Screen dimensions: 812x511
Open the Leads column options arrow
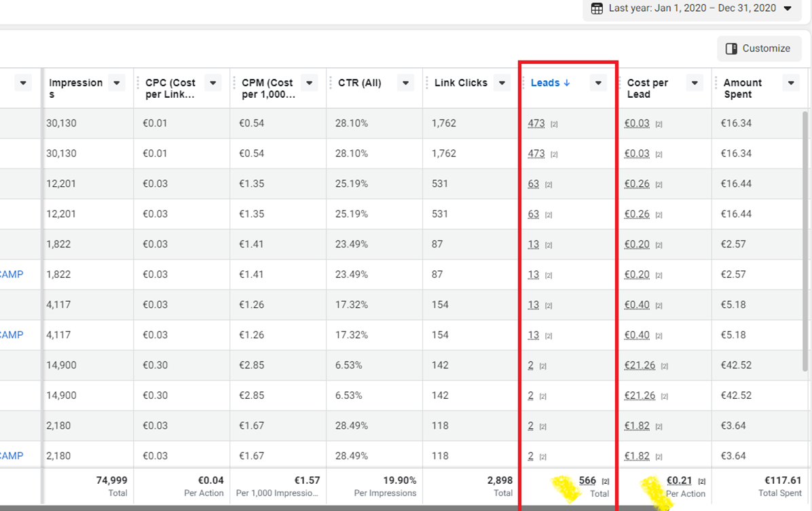coord(598,83)
